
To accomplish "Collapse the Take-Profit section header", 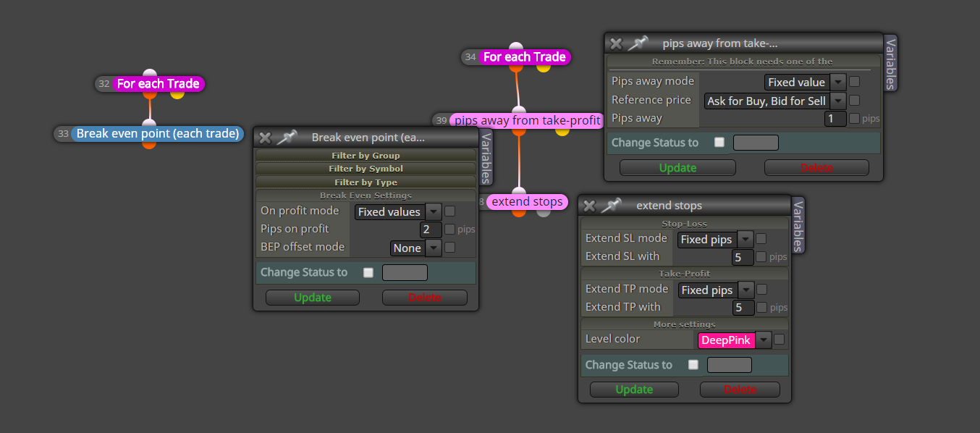I will [x=684, y=274].
